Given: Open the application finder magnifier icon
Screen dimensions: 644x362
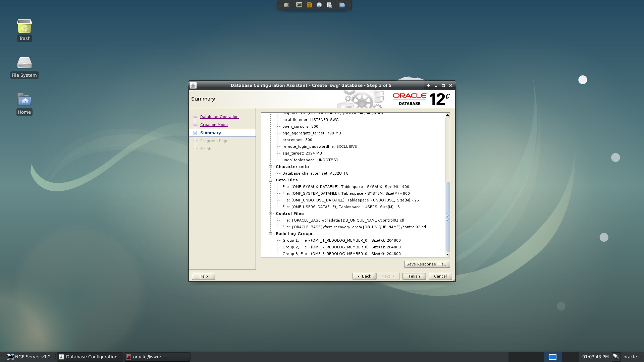Looking at the screenshot, I should click(x=329, y=5).
